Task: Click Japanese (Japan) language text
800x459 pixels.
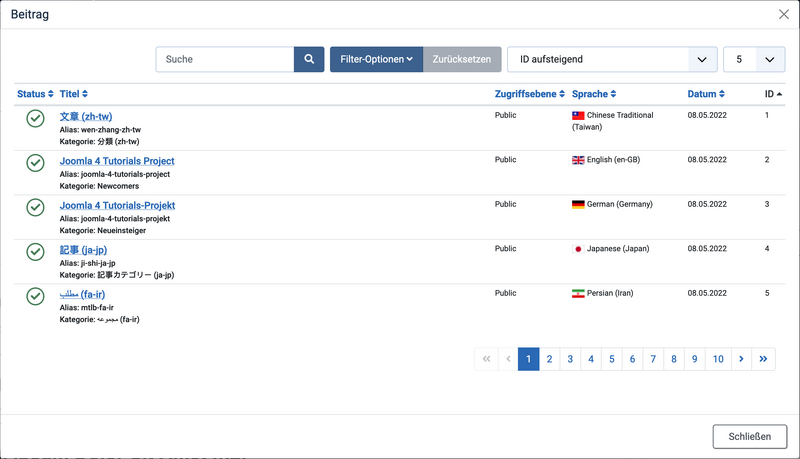Action: click(x=618, y=249)
